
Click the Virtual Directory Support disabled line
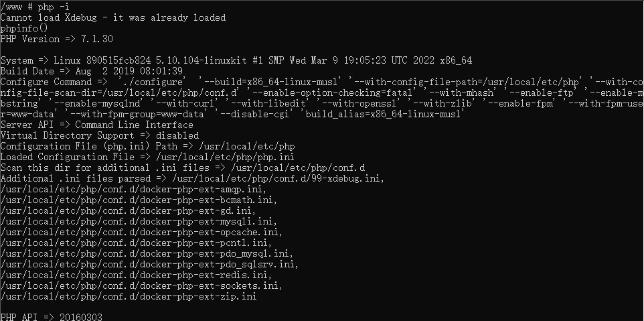point(100,135)
